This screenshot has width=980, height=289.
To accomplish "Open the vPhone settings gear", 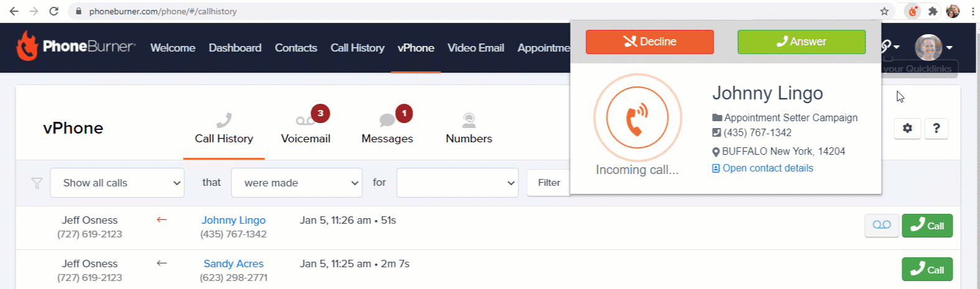I will point(907,128).
